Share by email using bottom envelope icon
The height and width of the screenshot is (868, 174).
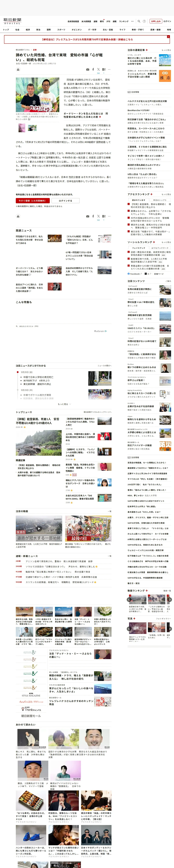pos(88,216)
